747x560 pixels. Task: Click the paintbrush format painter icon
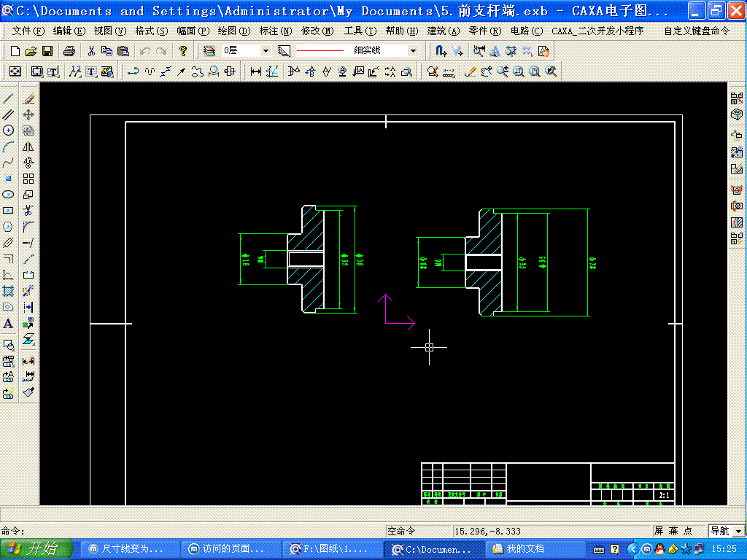click(28, 392)
